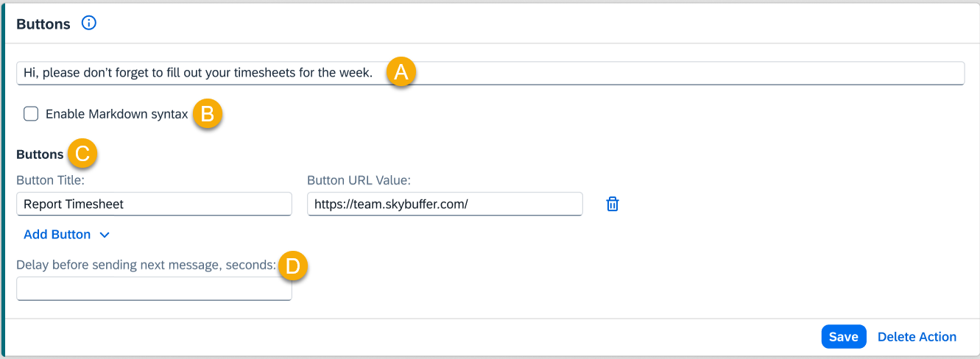980x359 pixels.
Task: Click the Delay before sending next message label
Action: (x=146, y=266)
